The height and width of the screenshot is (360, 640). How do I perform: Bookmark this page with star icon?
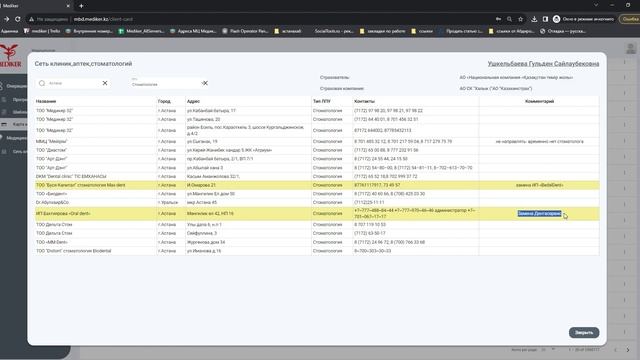click(x=520, y=19)
